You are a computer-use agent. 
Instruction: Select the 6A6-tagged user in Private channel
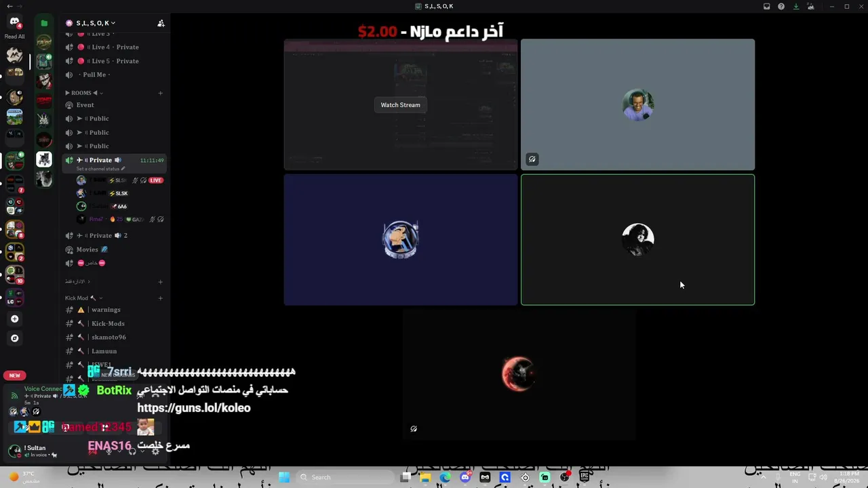[x=119, y=206]
